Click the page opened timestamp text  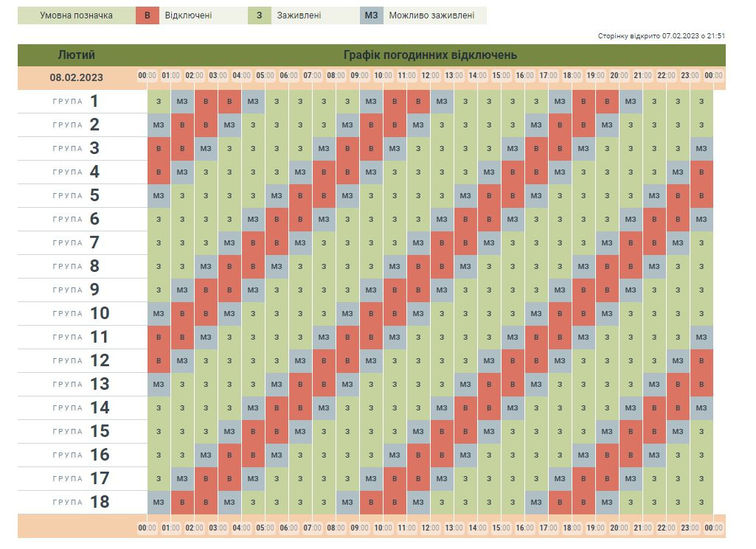pos(662,35)
